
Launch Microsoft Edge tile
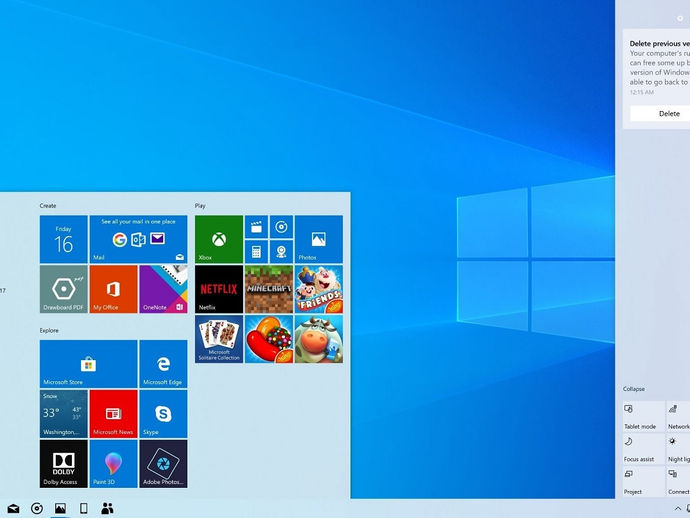click(x=163, y=364)
